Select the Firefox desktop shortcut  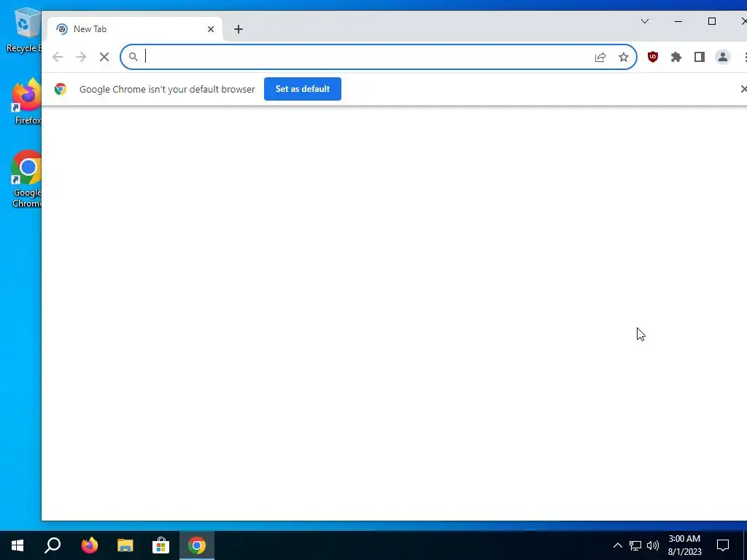[27, 101]
